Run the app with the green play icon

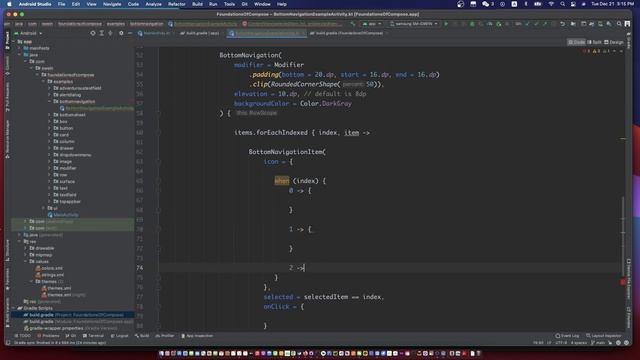[446, 24]
